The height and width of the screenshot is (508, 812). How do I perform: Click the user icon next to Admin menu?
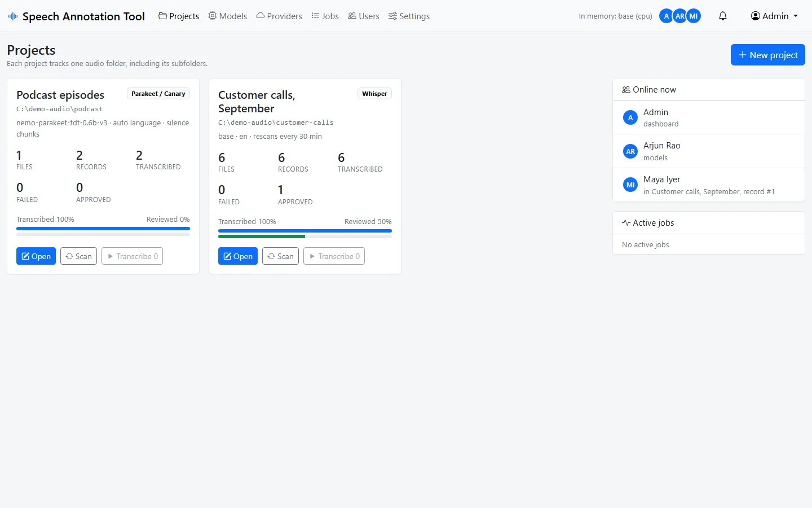[756, 16]
